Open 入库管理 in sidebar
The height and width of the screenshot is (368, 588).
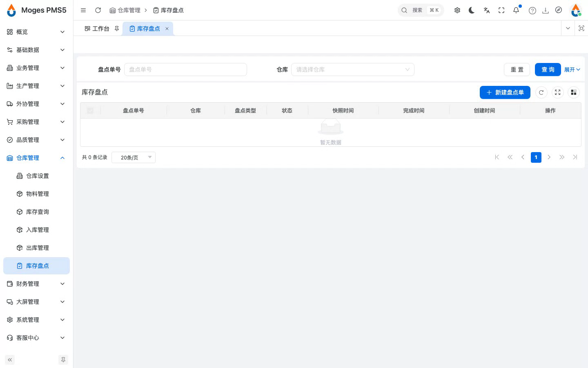[36, 230]
